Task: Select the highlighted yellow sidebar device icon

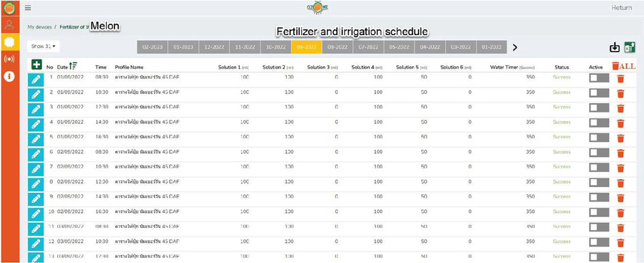Action: [x=9, y=42]
